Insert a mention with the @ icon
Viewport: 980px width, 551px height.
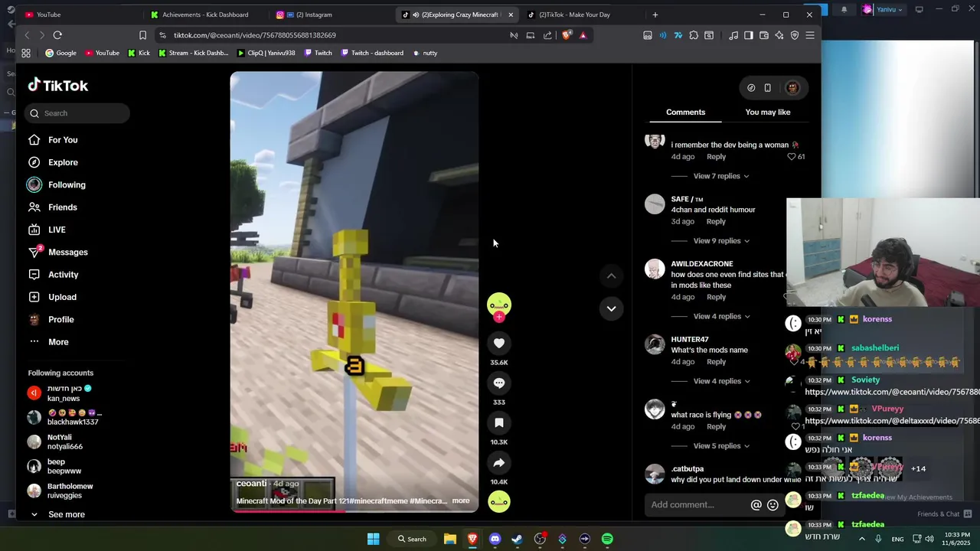tap(756, 505)
